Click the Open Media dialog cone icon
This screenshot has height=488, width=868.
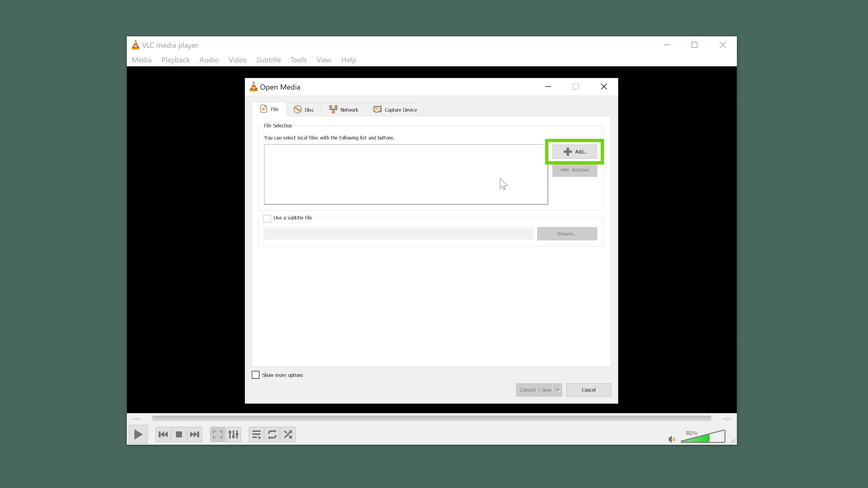pyautogui.click(x=253, y=87)
